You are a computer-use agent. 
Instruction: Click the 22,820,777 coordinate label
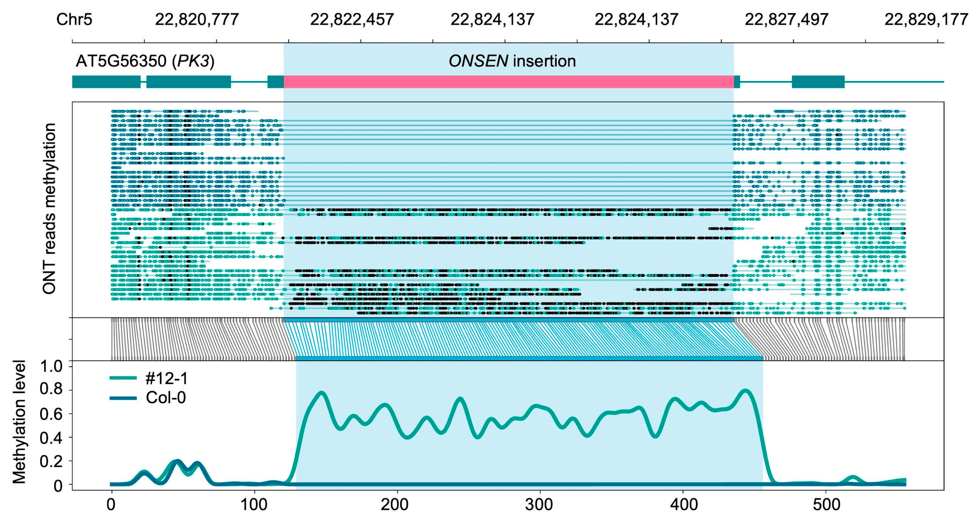pos(197,19)
